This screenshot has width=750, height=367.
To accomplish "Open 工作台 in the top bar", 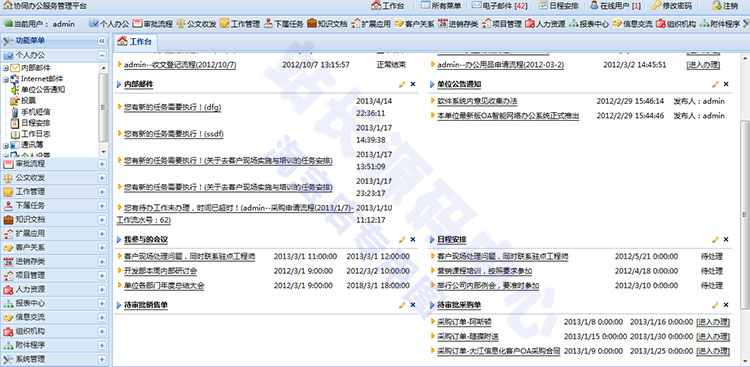I will [x=388, y=6].
